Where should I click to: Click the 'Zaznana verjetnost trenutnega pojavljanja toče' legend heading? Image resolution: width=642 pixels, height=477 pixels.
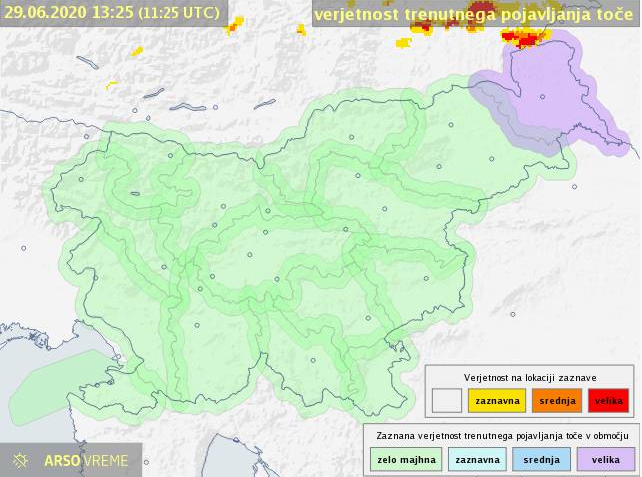502,437
